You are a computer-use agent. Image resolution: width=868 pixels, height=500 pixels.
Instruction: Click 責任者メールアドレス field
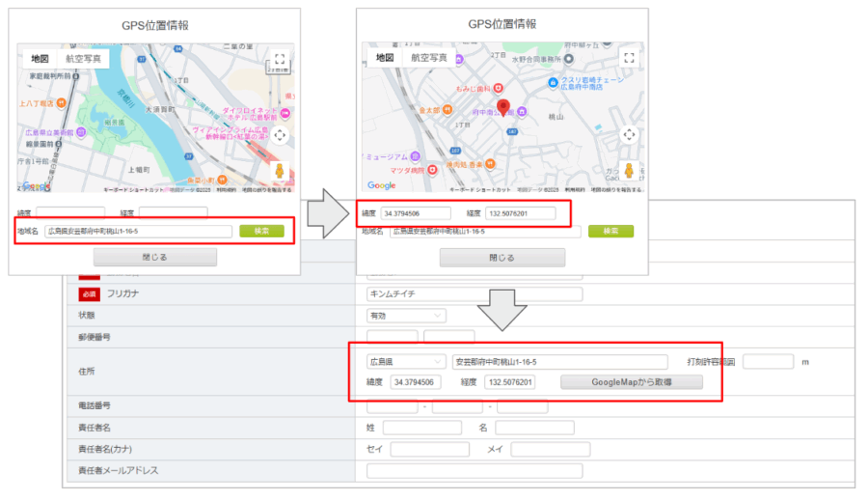(475, 471)
